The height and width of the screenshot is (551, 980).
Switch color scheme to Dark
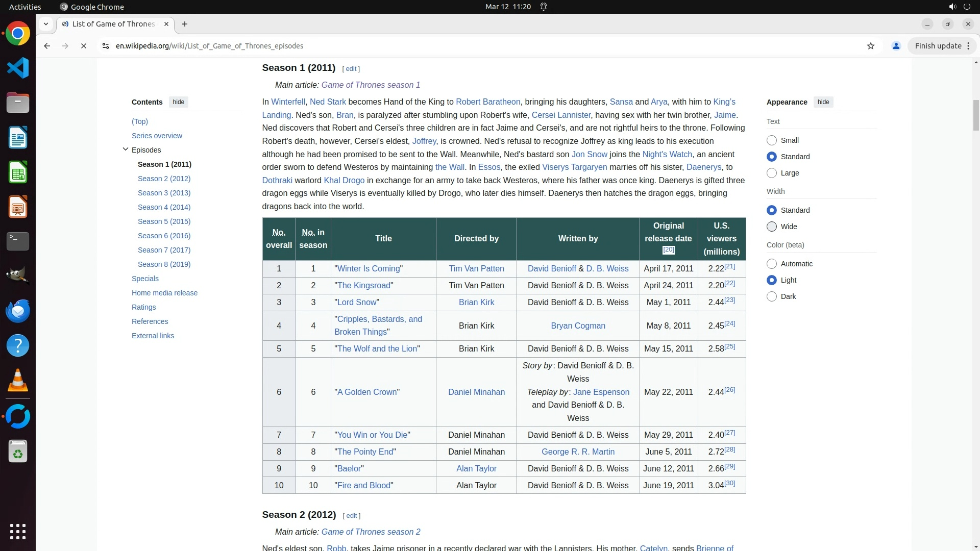772,296
